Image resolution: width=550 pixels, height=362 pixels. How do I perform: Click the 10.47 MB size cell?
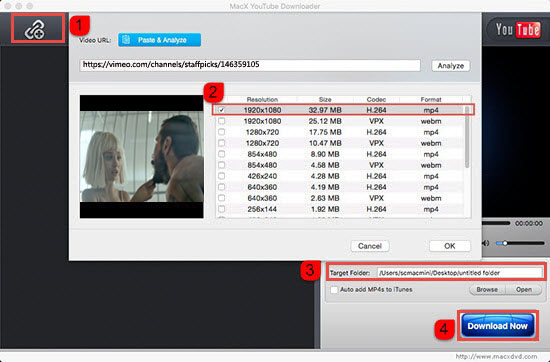325,143
